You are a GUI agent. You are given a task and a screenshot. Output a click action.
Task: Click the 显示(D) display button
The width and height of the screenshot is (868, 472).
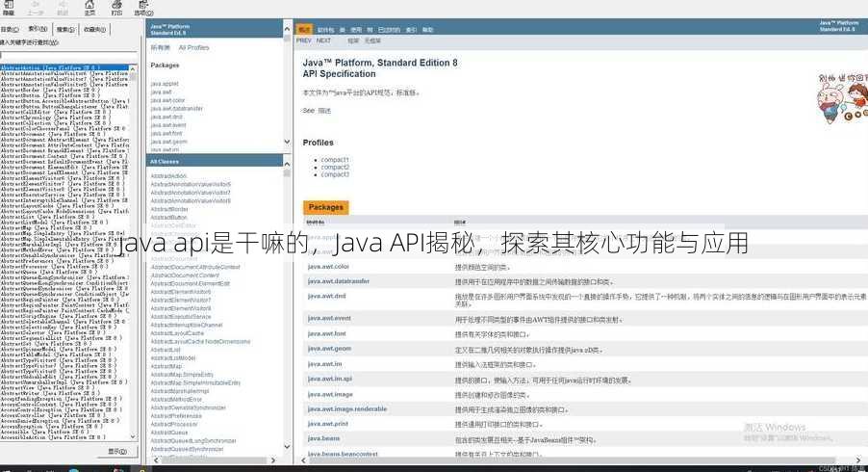tap(117, 452)
